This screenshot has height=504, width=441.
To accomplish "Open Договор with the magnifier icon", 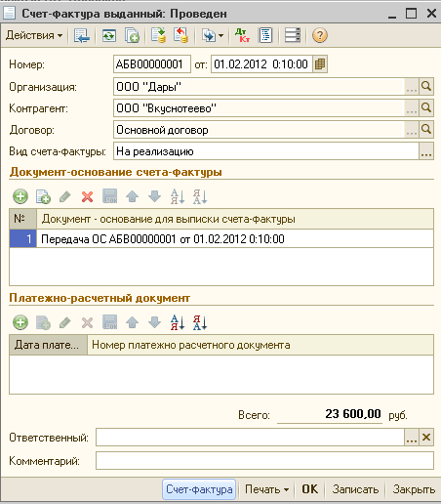I will [426, 130].
